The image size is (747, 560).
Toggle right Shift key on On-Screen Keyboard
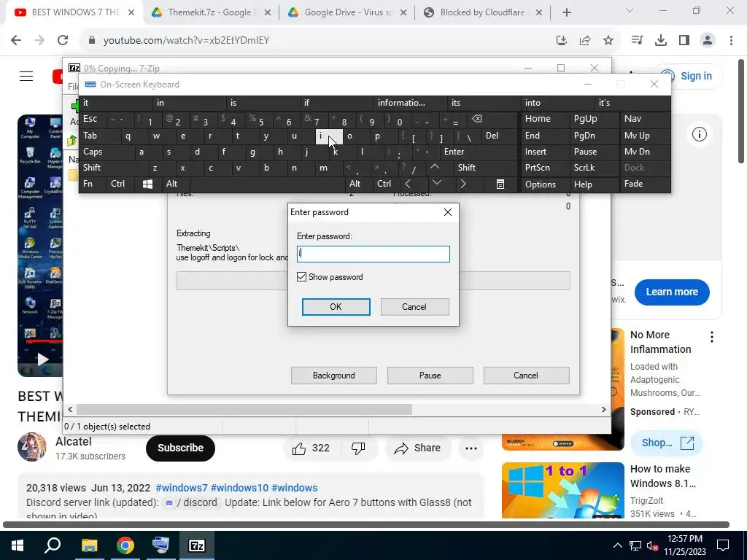point(486,168)
